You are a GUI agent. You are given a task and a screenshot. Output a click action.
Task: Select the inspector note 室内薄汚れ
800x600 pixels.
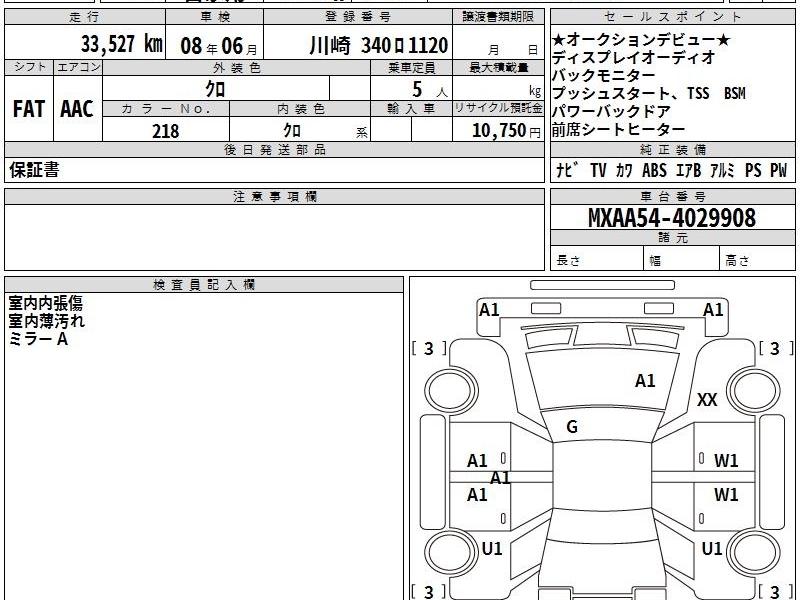click(46, 321)
